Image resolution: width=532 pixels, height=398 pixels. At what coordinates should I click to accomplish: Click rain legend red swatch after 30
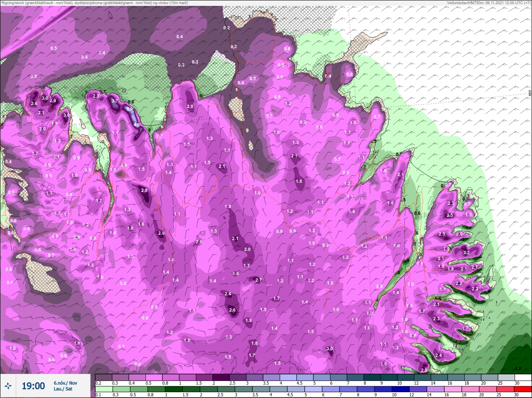click(523, 389)
